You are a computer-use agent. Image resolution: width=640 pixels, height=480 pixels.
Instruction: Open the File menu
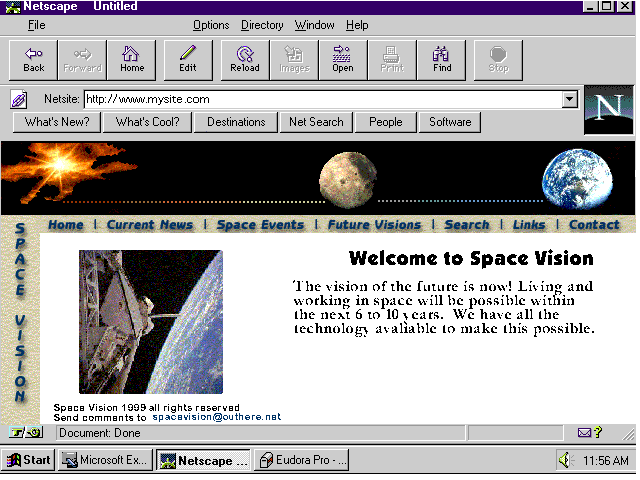pyautogui.click(x=37, y=25)
